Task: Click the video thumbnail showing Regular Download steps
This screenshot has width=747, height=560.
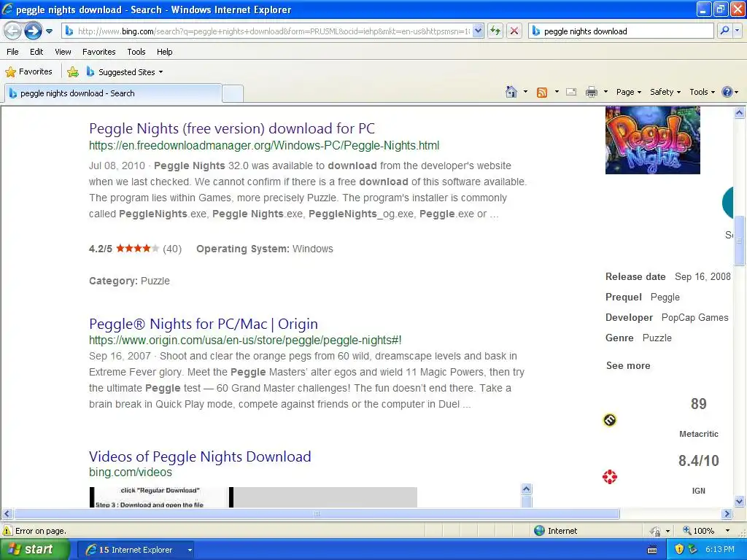Action: point(160,497)
